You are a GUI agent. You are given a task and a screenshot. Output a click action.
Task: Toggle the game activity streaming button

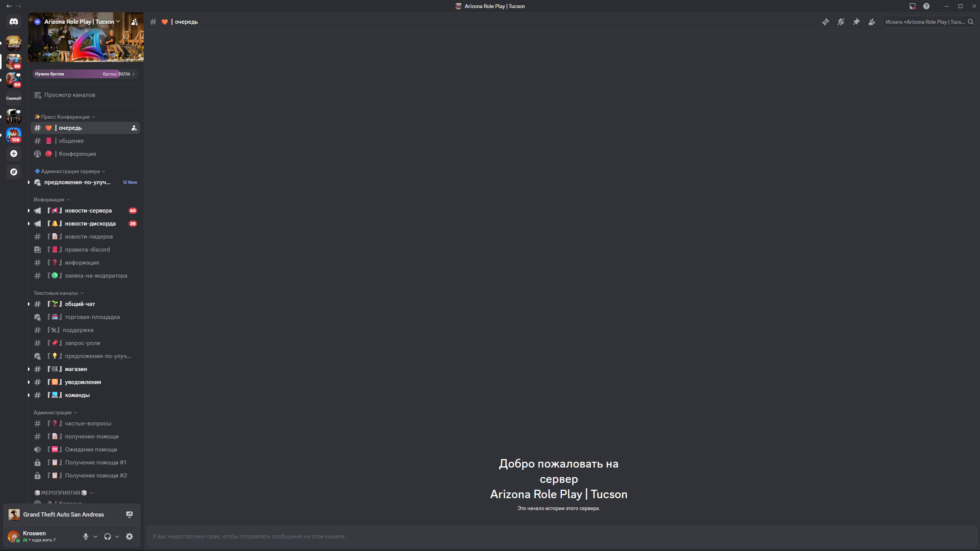pyautogui.click(x=129, y=514)
